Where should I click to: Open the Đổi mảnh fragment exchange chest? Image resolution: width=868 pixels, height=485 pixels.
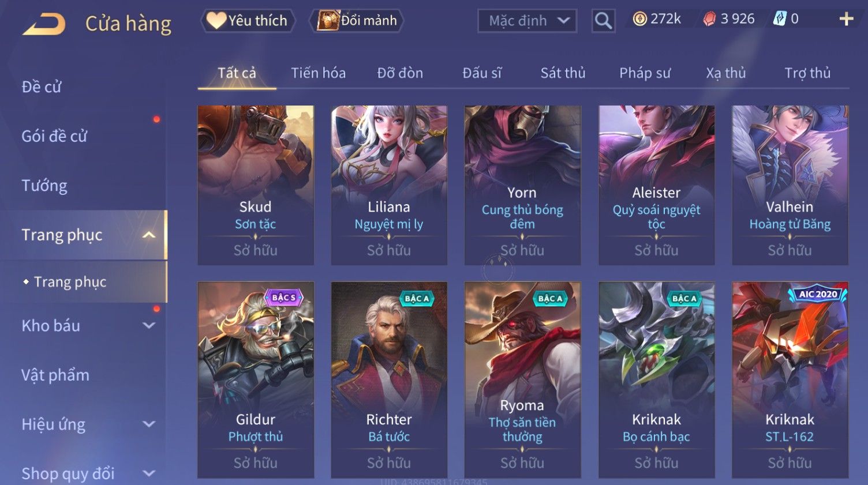coord(357,21)
